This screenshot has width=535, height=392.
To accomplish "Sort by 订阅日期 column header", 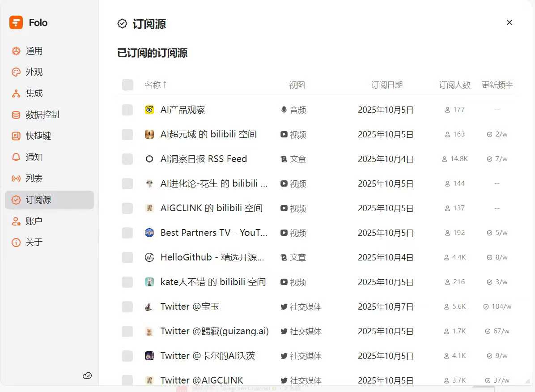I will click(x=386, y=85).
